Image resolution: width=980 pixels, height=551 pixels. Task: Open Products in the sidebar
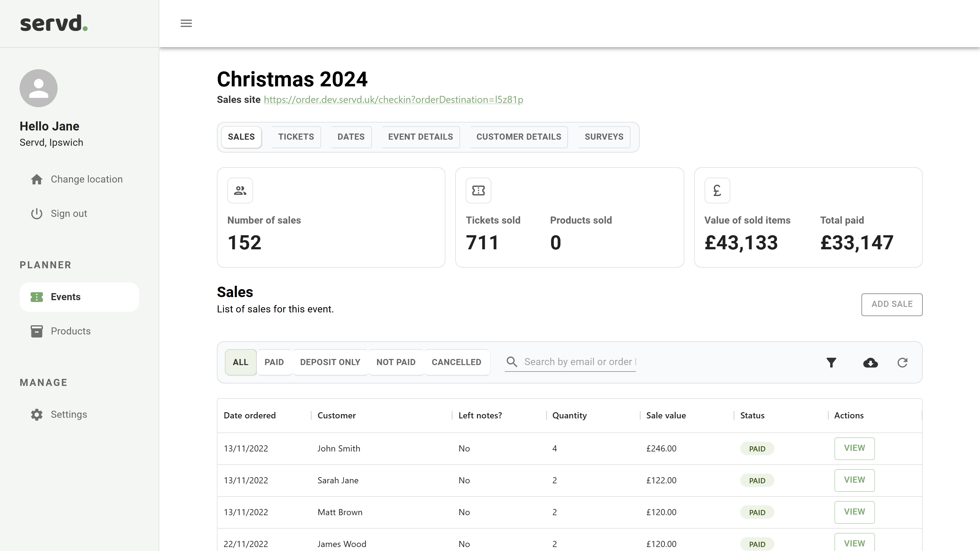[79, 331]
